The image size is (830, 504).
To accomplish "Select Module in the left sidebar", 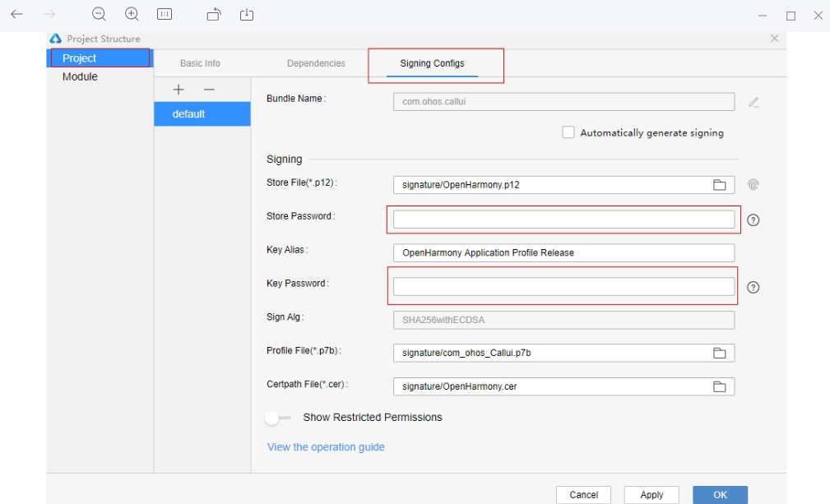I will (80, 76).
